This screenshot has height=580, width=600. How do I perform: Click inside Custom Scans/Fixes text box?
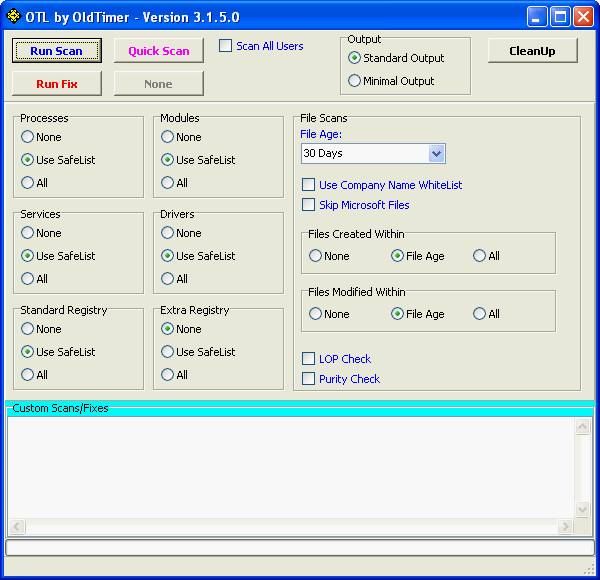pos(291,468)
